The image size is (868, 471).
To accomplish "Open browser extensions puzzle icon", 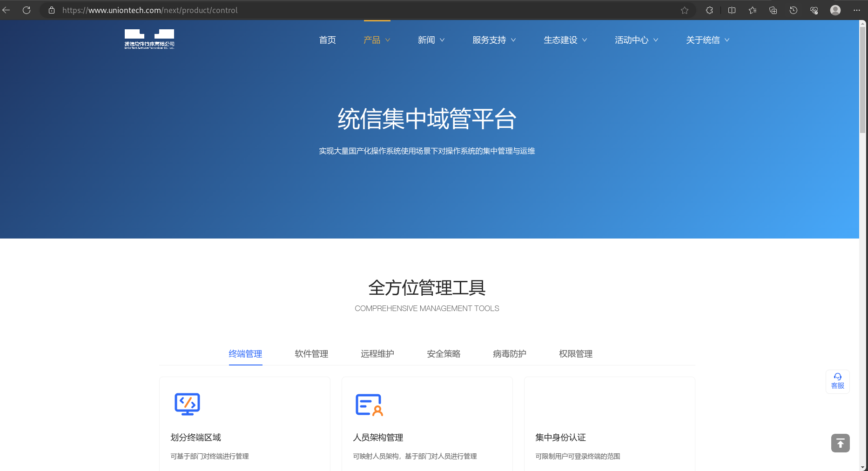I will coord(709,10).
